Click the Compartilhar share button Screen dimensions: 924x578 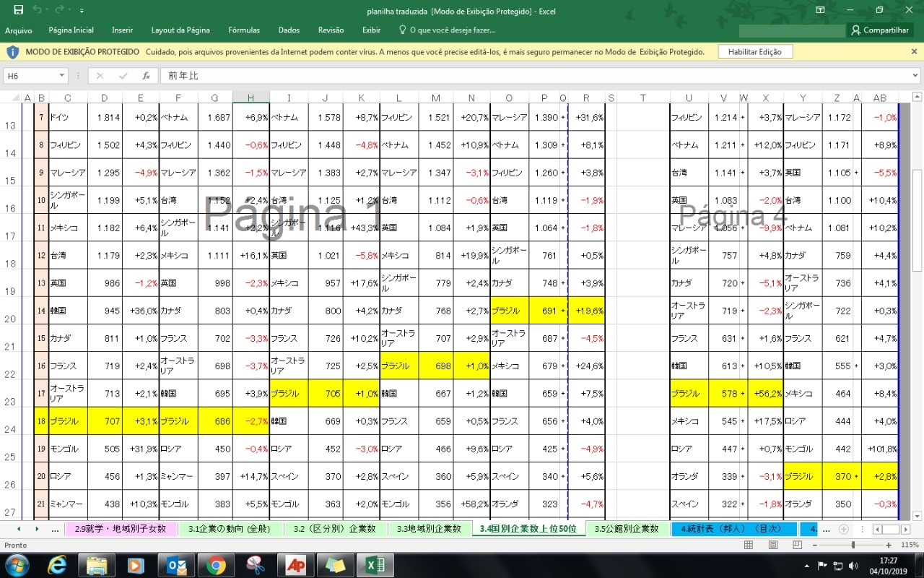[x=880, y=30]
